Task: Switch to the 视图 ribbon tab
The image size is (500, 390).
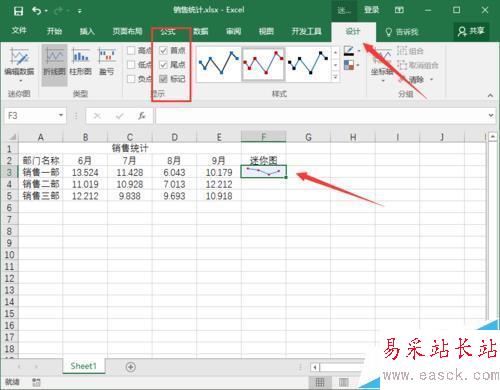Action: click(266, 31)
